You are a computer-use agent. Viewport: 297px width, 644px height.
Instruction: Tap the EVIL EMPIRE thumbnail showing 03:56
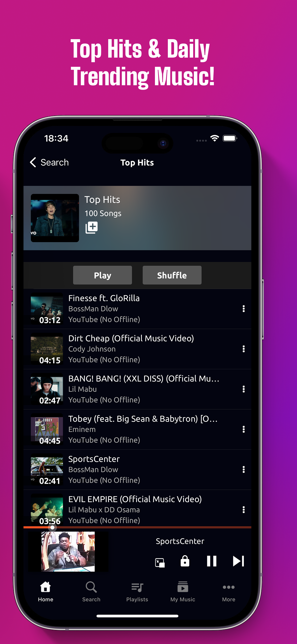[47, 510]
